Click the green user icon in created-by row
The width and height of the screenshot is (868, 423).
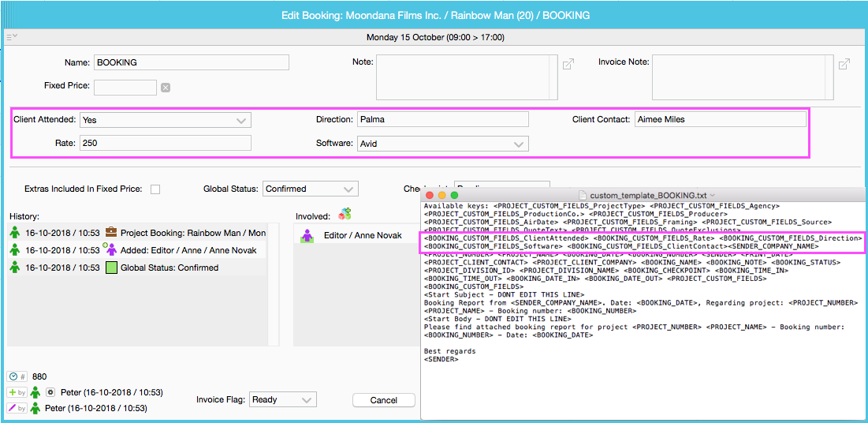click(x=36, y=392)
